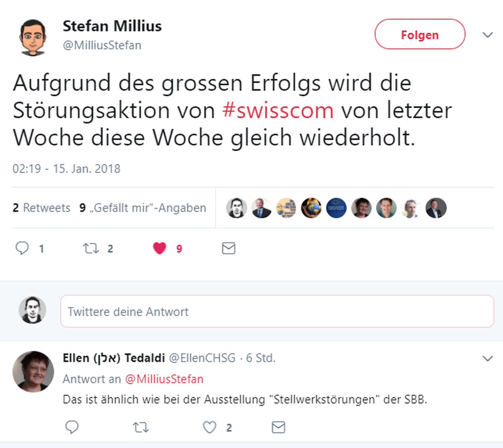Screen dimensions: 503x448
Task: Send main tweet via direct message envelope
Action: pyautogui.click(x=229, y=248)
